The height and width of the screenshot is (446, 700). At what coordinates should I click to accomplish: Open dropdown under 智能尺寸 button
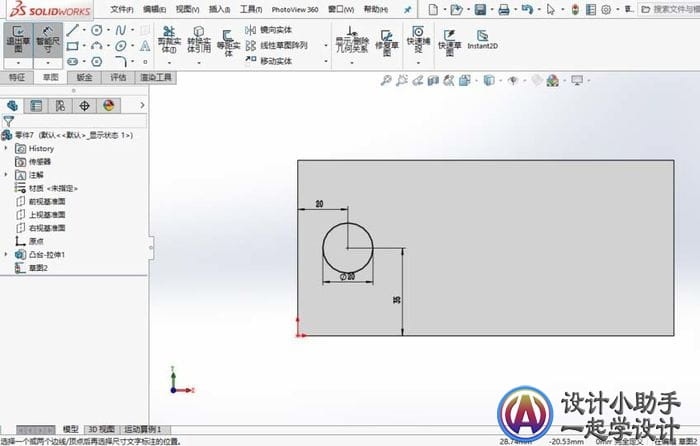tap(48, 63)
